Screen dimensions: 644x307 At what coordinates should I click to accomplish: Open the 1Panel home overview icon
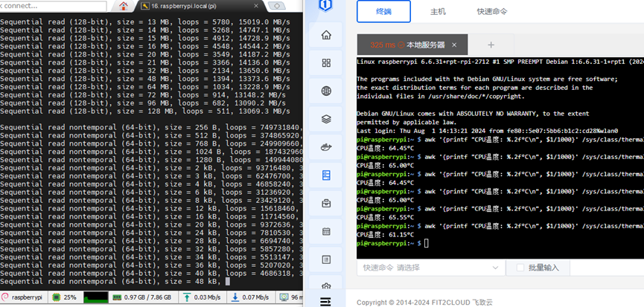[x=326, y=35]
